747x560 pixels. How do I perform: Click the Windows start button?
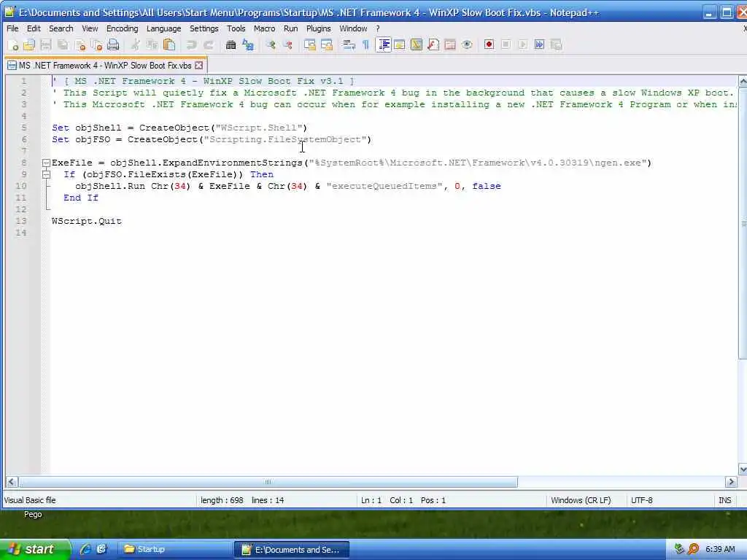pos(35,549)
